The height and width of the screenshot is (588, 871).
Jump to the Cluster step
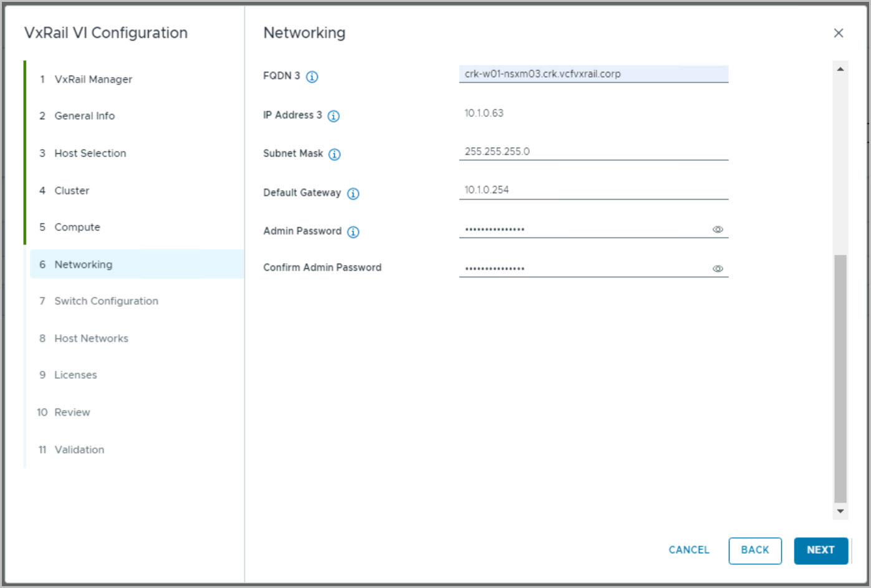(72, 191)
